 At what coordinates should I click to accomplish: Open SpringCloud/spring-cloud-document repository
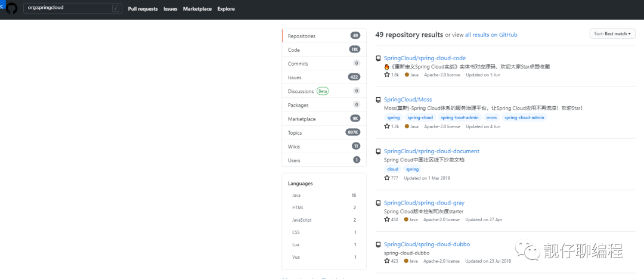click(432, 151)
